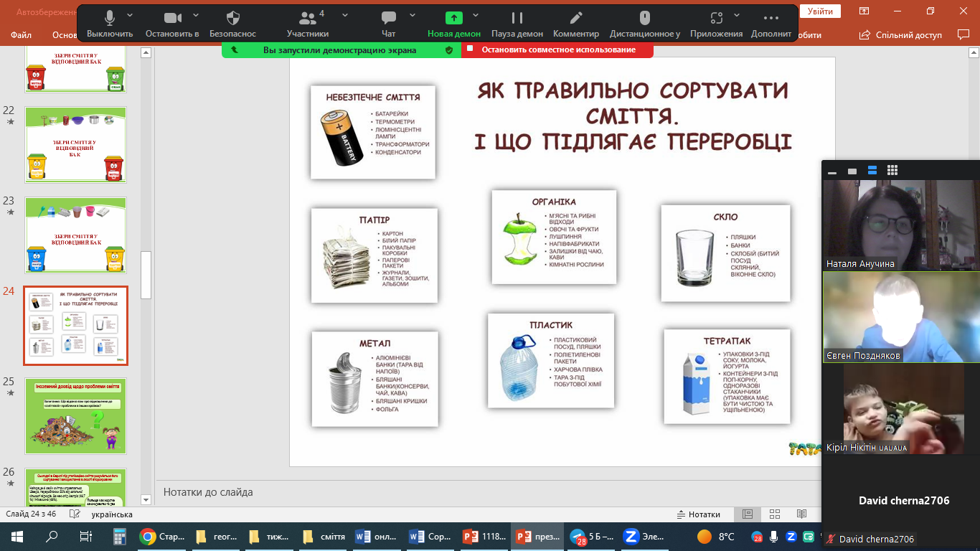Open active PowerPoint през... taskbar item

click(537, 536)
